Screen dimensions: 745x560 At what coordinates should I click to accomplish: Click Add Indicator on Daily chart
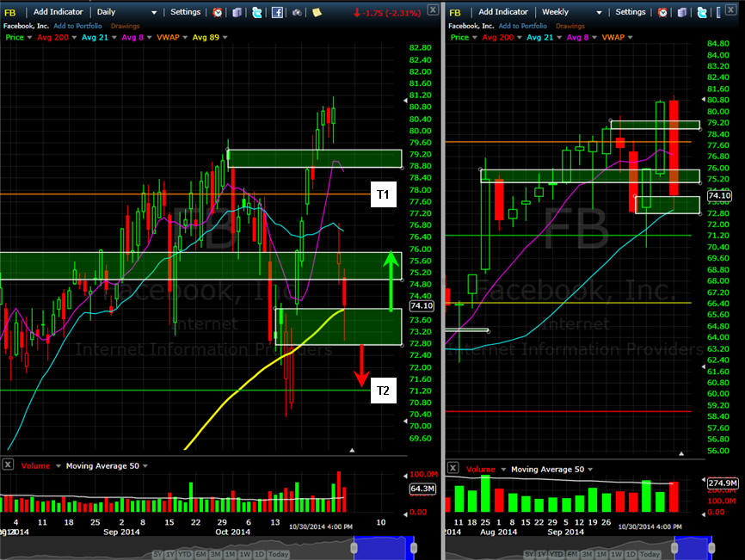58,12
